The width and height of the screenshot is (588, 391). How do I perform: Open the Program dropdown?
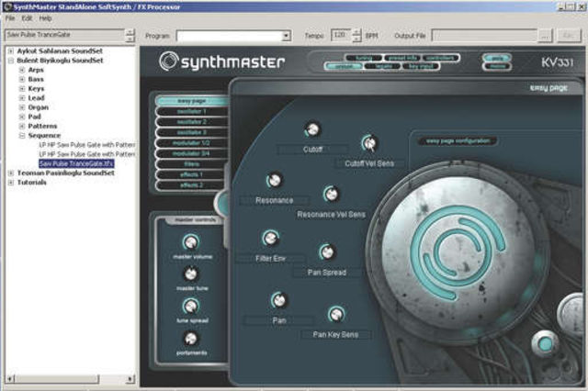(x=286, y=36)
